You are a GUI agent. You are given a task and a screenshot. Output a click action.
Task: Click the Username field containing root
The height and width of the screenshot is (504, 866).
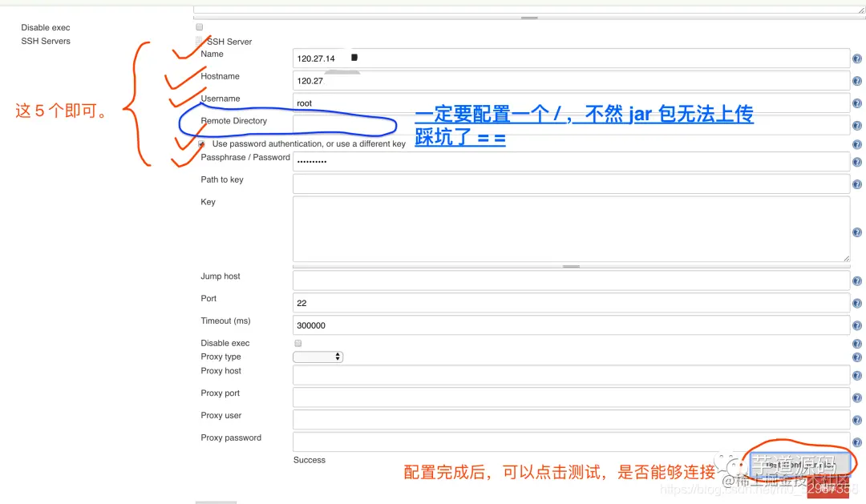pos(571,103)
